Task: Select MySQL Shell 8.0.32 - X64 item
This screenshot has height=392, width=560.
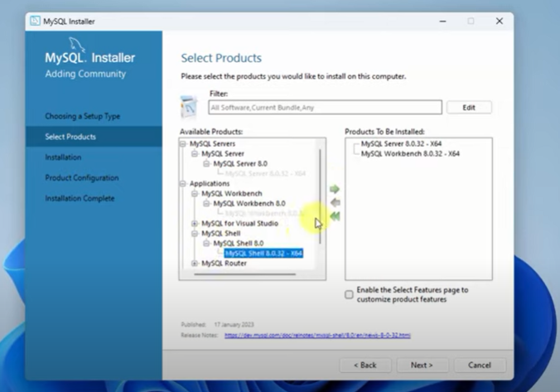Action: pyautogui.click(x=263, y=254)
